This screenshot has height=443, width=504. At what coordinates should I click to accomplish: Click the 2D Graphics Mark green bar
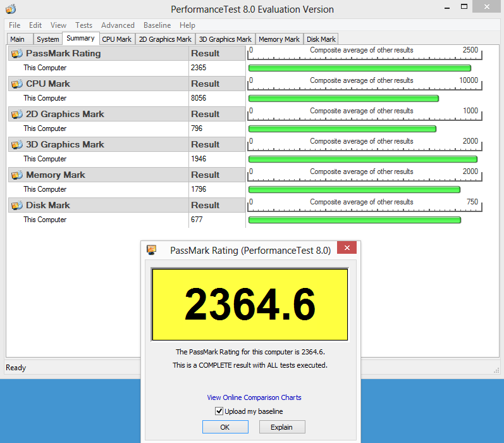click(342, 128)
